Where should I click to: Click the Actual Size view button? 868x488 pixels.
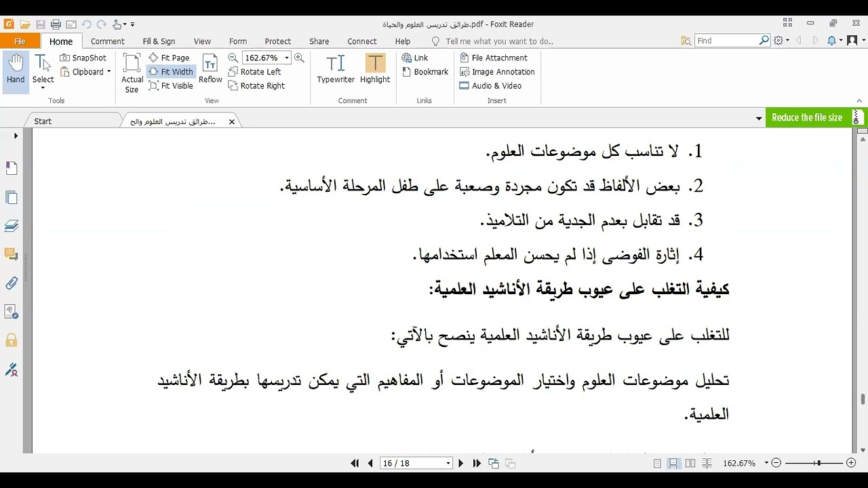[132, 73]
